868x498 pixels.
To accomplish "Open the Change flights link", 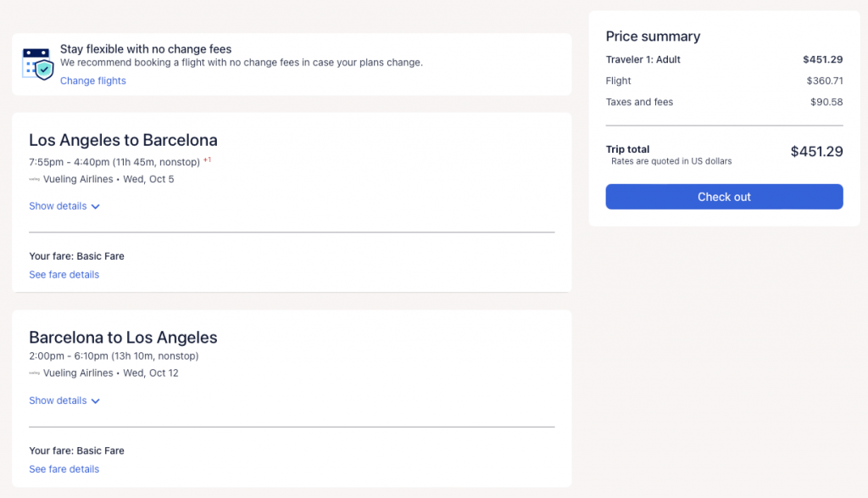I will [93, 81].
